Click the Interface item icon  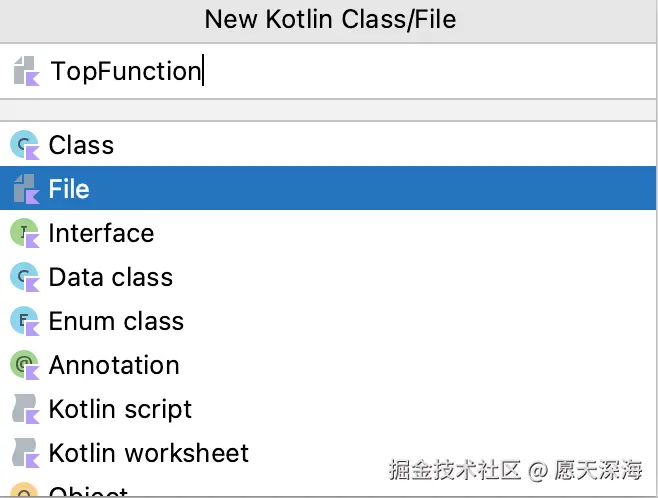[x=24, y=234]
